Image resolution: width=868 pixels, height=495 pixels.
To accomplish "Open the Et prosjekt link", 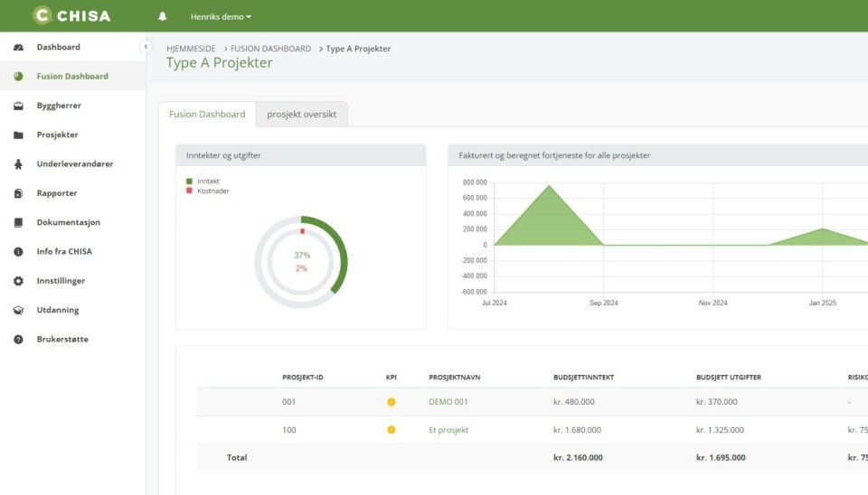I will [448, 430].
